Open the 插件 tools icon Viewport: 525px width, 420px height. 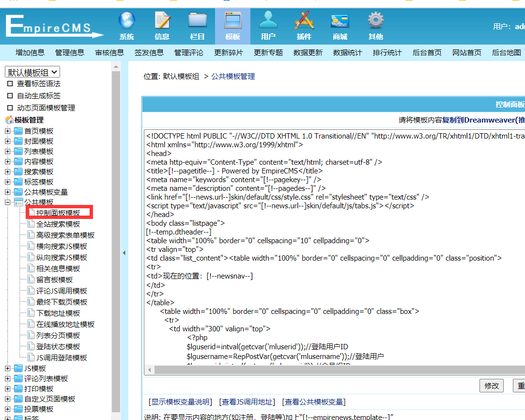point(304,20)
